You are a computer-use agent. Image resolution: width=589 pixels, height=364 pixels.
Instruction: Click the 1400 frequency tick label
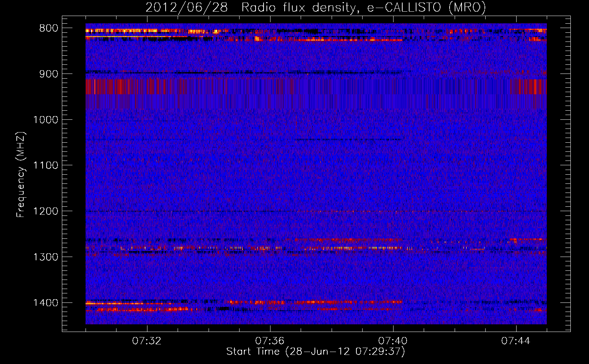46,303
